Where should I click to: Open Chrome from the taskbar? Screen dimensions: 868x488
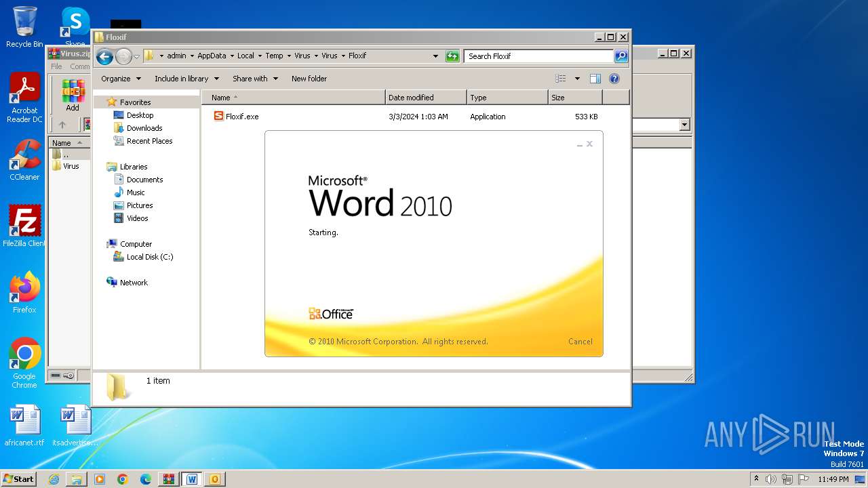[x=123, y=479]
